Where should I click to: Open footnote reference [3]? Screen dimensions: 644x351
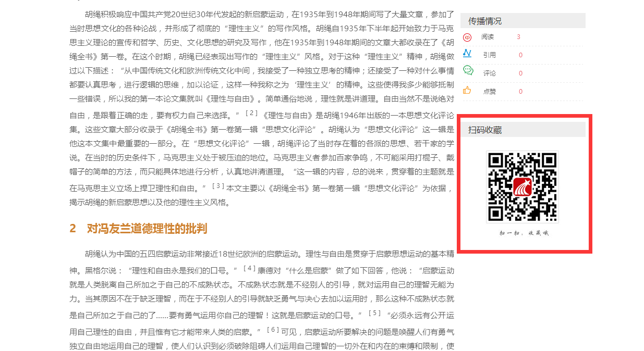pos(218,186)
